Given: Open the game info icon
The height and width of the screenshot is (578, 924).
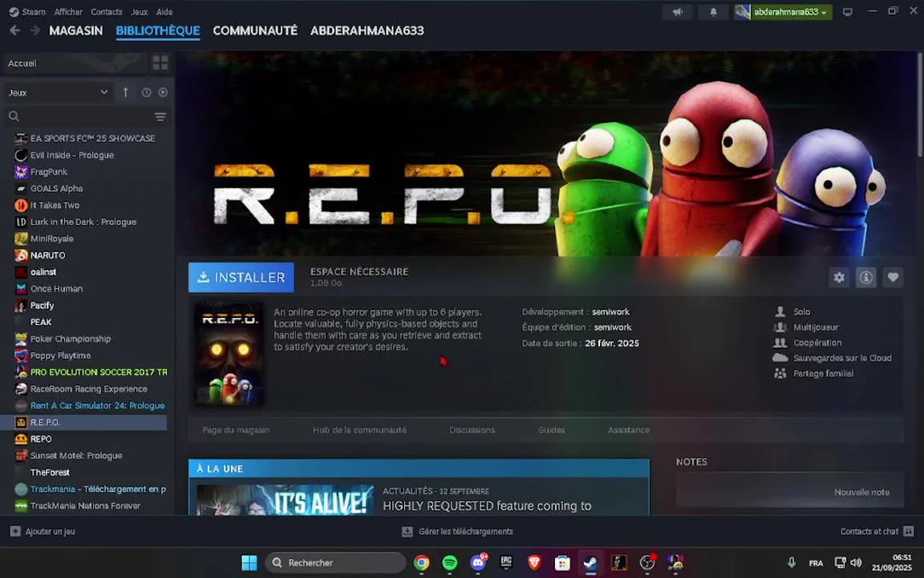Looking at the screenshot, I should click(x=865, y=277).
